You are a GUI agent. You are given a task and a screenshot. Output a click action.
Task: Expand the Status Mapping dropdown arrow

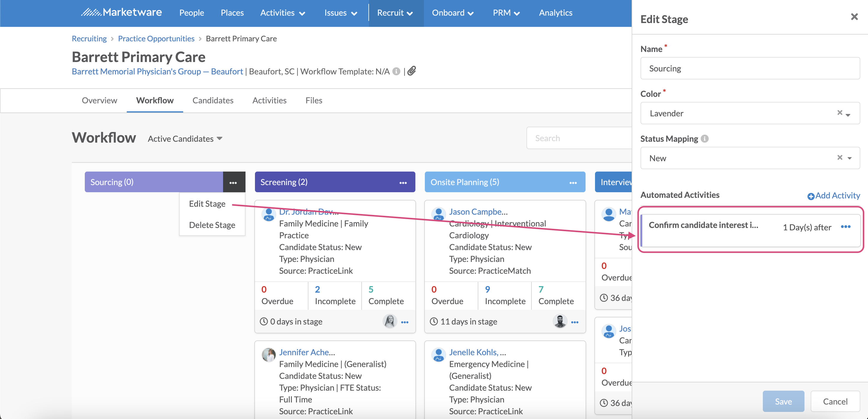849,158
